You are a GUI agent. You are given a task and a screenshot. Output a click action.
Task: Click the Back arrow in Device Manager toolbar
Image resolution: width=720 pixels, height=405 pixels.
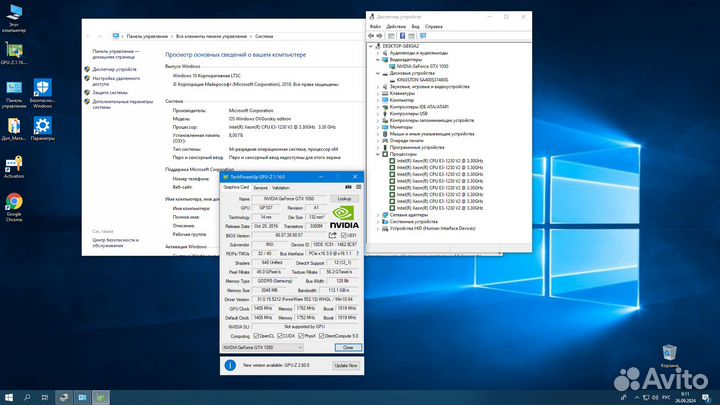point(371,36)
